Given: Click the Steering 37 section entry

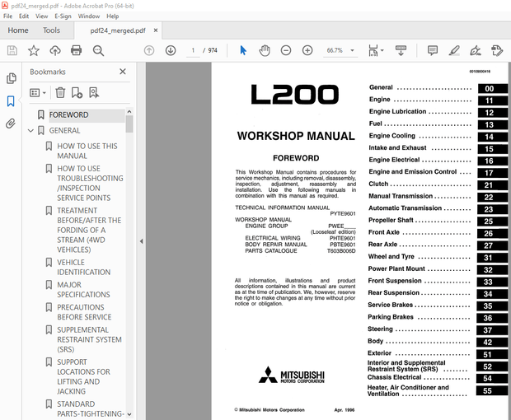Looking at the screenshot, I should tap(437, 329).
